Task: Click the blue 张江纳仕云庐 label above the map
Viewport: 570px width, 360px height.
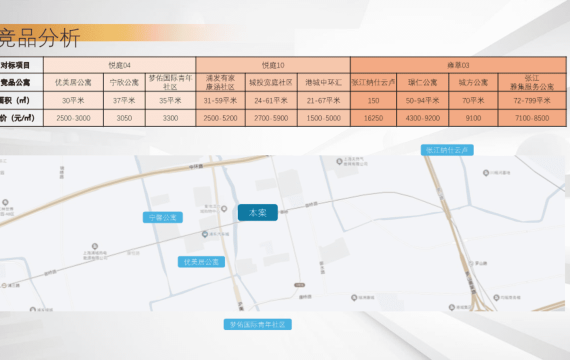Action: tap(447, 150)
